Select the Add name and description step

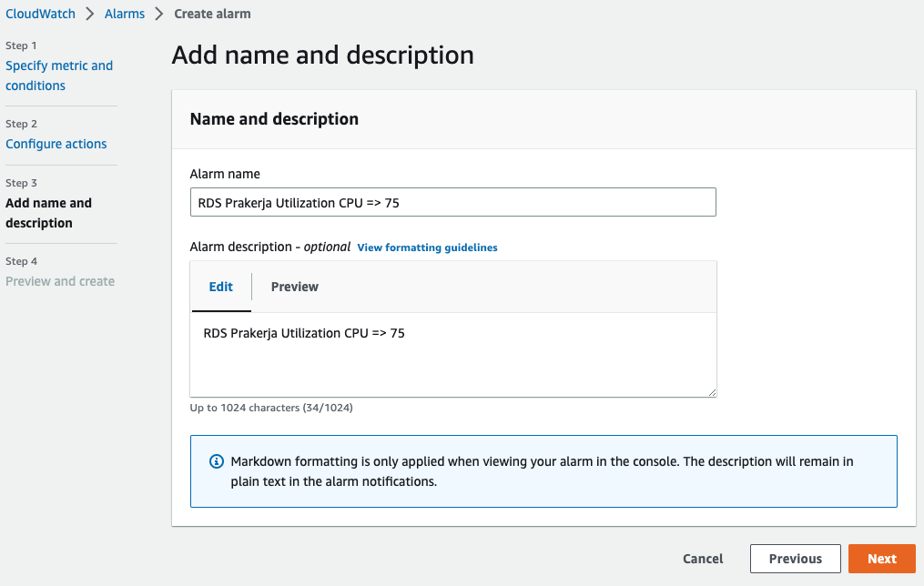(x=48, y=213)
